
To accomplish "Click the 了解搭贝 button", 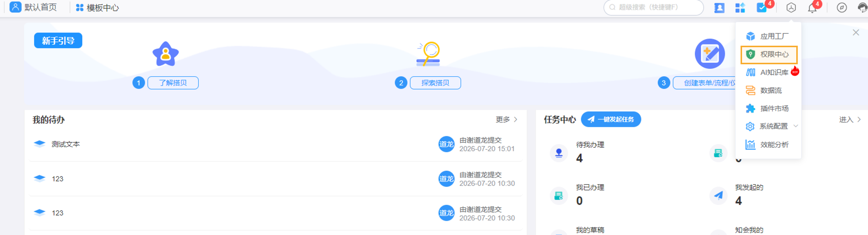I will (x=173, y=83).
